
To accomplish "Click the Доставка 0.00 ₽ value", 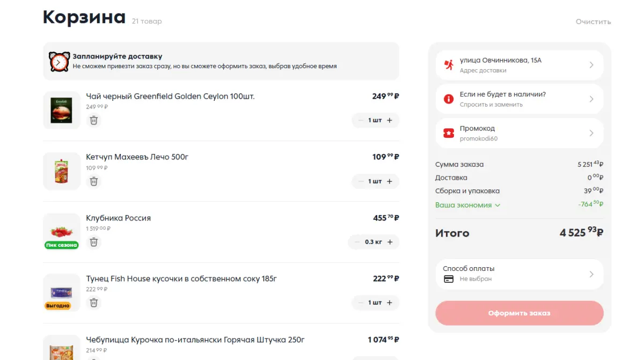I will point(596,178).
